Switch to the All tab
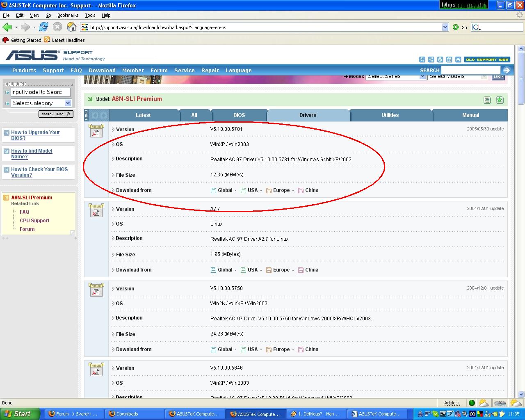 point(194,115)
